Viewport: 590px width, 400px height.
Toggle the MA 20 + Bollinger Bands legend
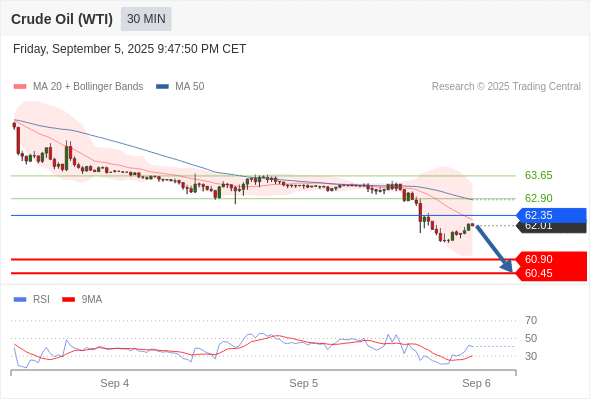pos(78,87)
